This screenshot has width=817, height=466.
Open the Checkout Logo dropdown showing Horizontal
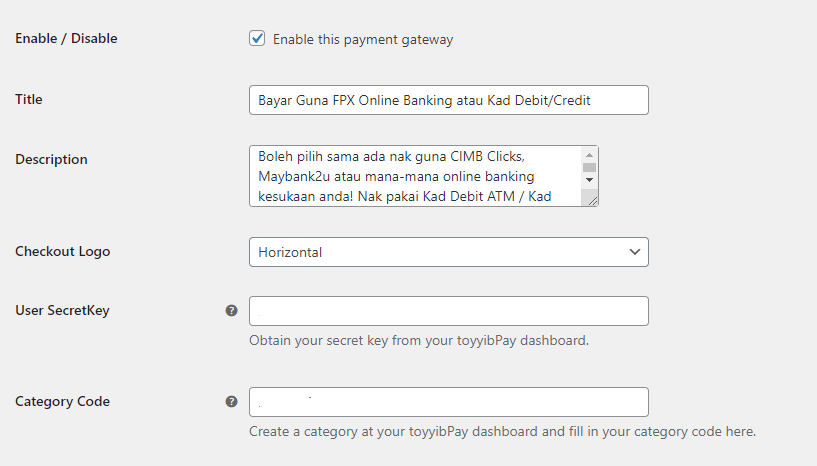[x=449, y=252]
